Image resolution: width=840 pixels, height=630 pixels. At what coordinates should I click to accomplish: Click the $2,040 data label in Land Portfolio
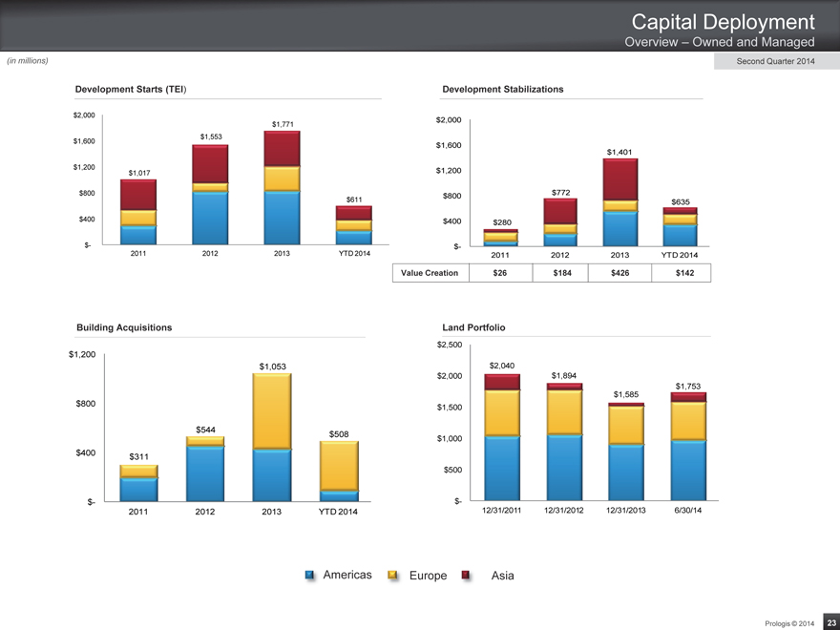(502, 366)
